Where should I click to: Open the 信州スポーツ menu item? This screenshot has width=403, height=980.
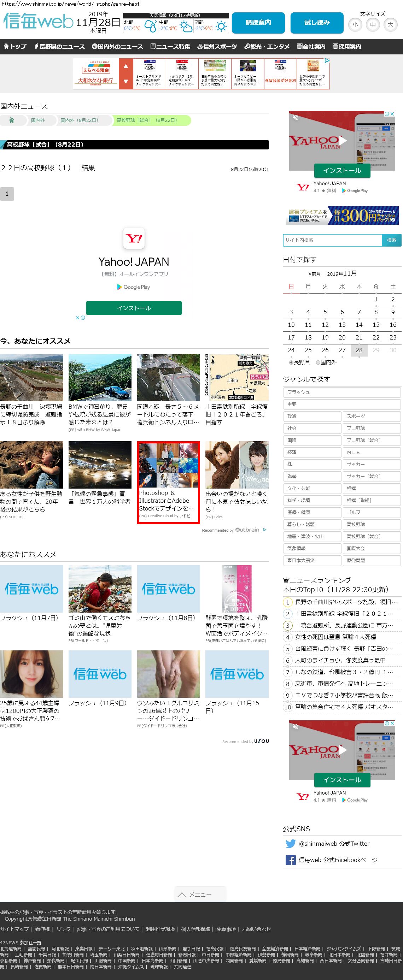[217, 46]
